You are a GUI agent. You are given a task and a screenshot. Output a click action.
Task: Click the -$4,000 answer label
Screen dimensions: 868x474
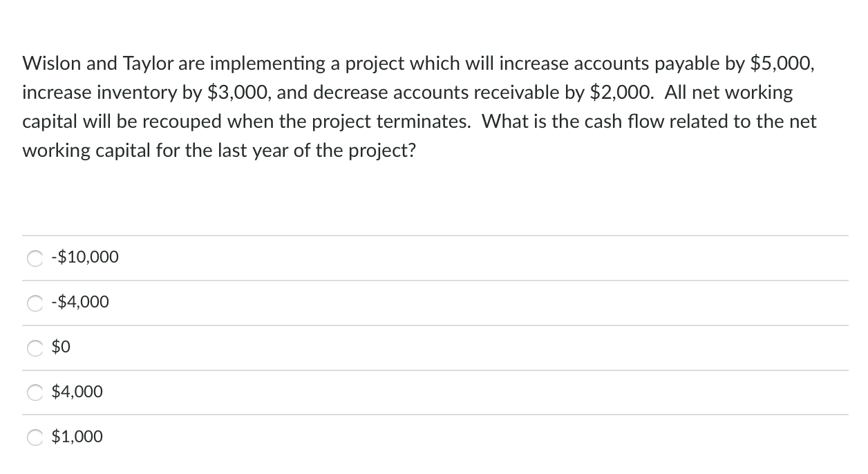tap(79, 302)
